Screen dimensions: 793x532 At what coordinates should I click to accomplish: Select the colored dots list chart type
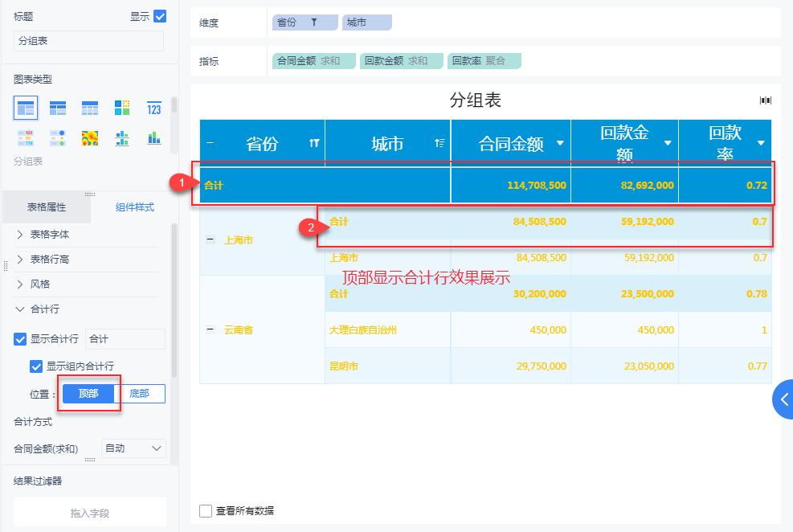pyautogui.click(x=58, y=138)
